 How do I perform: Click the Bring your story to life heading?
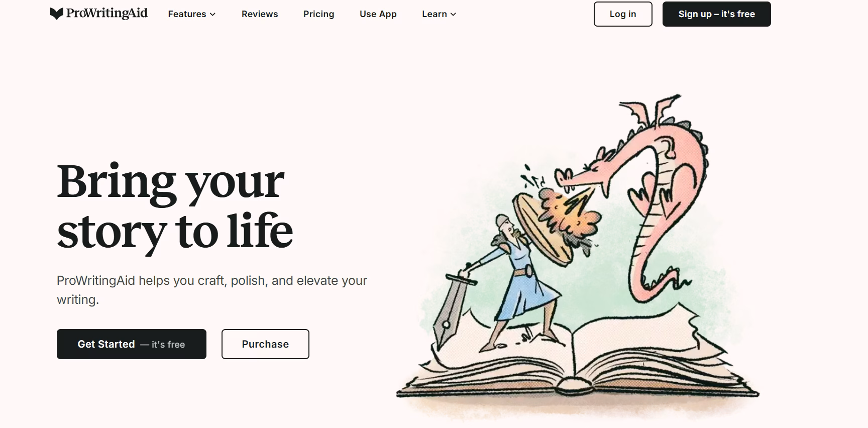click(175, 207)
